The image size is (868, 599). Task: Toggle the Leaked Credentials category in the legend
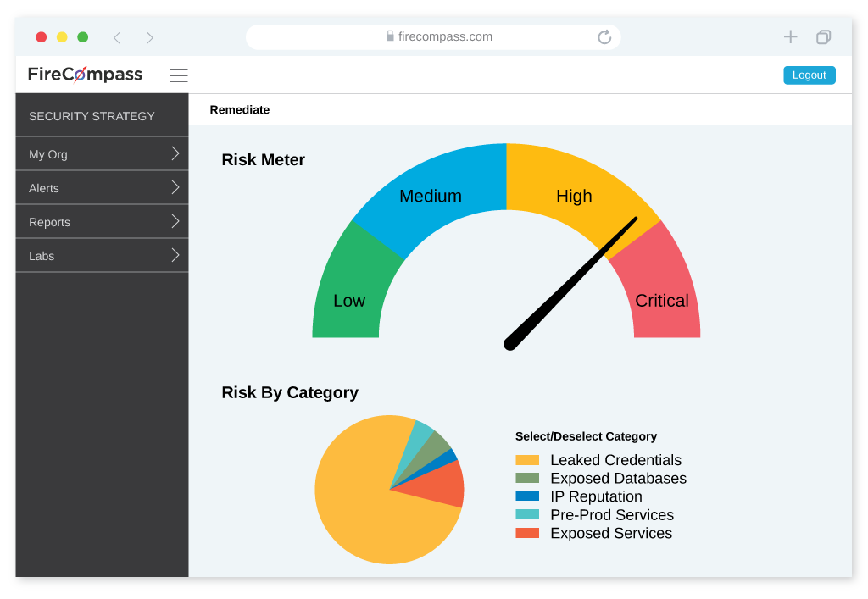(x=616, y=460)
